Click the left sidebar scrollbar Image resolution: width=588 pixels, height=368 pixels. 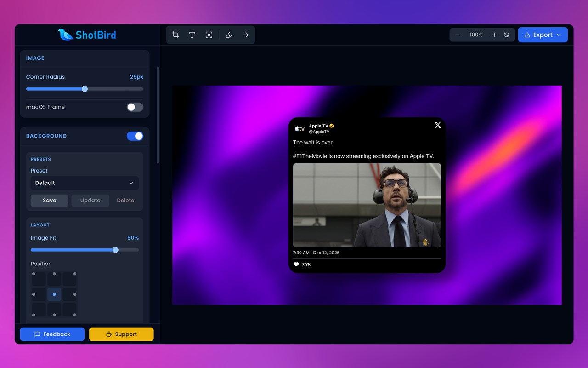pyautogui.click(x=158, y=115)
